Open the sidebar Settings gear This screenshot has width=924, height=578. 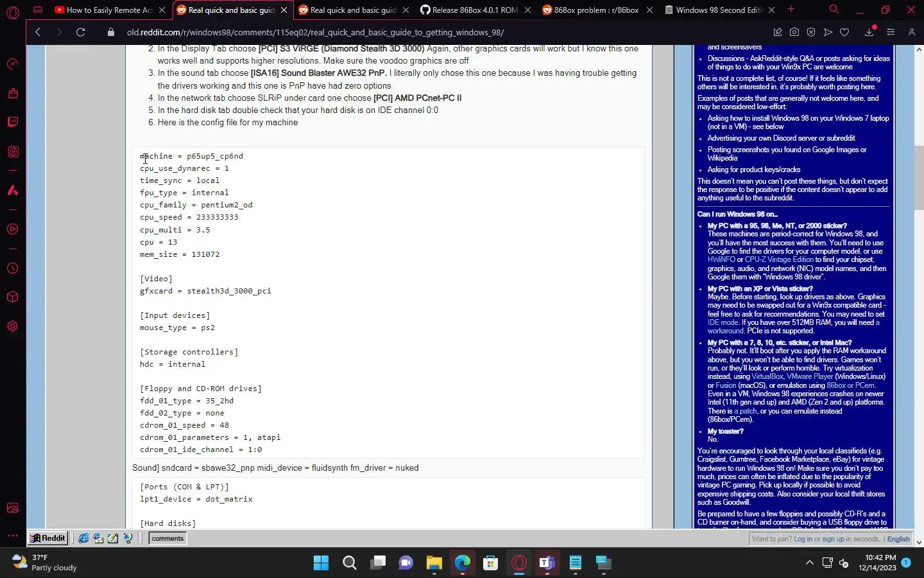tap(13, 326)
